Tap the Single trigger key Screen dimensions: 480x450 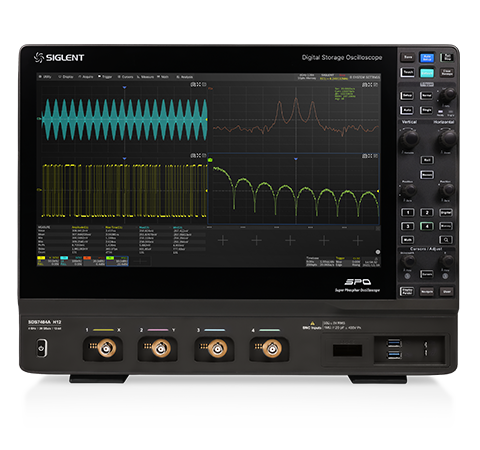[x=427, y=110]
